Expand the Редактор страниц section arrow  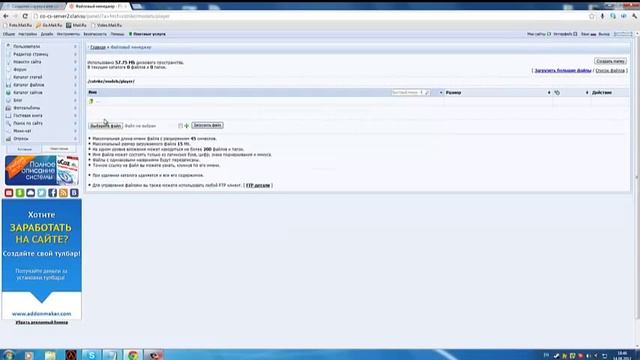click(x=76, y=54)
